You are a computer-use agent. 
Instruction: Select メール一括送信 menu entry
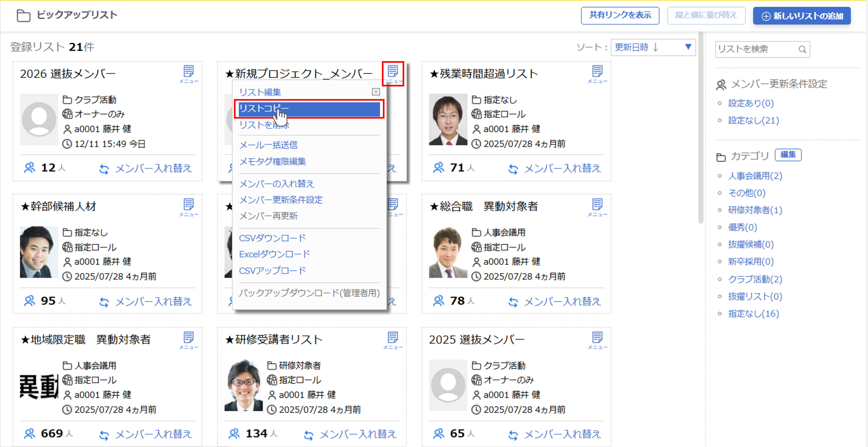point(268,145)
